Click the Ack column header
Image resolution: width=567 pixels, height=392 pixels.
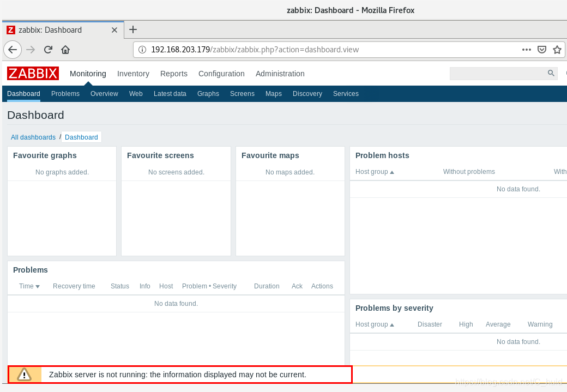click(x=297, y=286)
